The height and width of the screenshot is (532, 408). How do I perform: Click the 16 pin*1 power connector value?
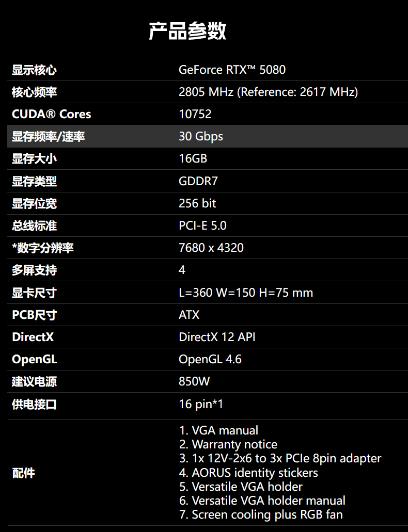click(x=201, y=404)
